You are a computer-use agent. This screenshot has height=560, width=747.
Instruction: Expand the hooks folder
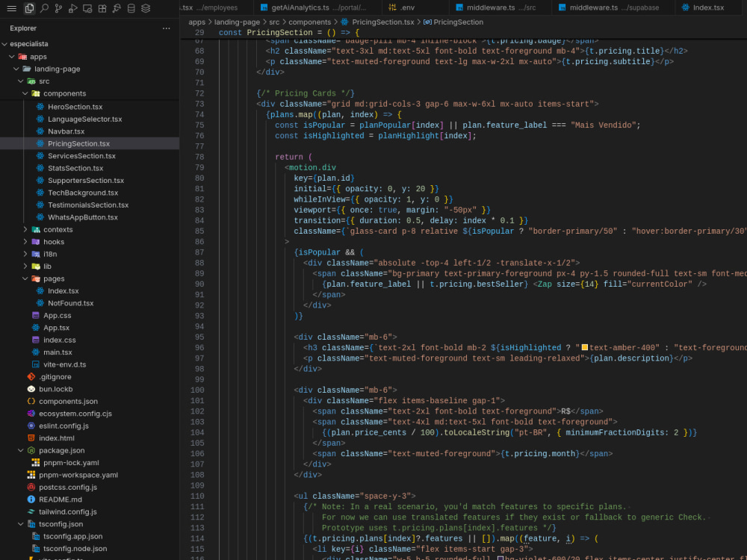click(25, 242)
